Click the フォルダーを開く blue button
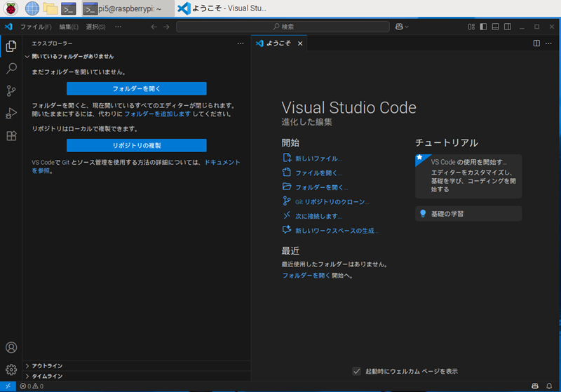 coord(136,88)
